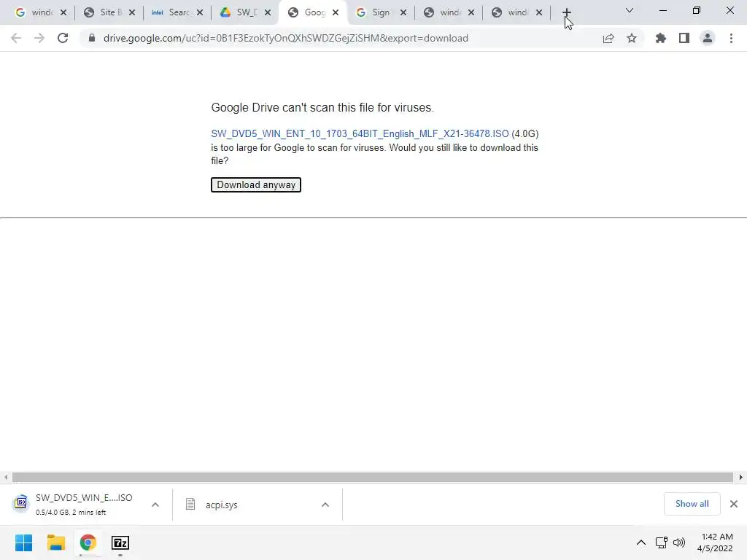Open the clock showing 1:42 AM
The height and width of the screenshot is (560, 747).
click(715, 542)
